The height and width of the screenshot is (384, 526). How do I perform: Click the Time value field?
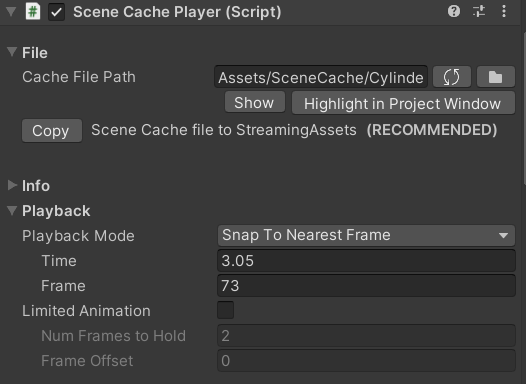coord(366,261)
